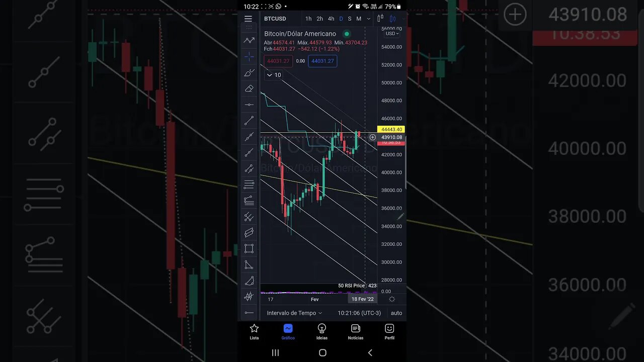Tap the Bitcoin/Dólar Americano title
The width and height of the screenshot is (644, 362).
click(x=300, y=34)
